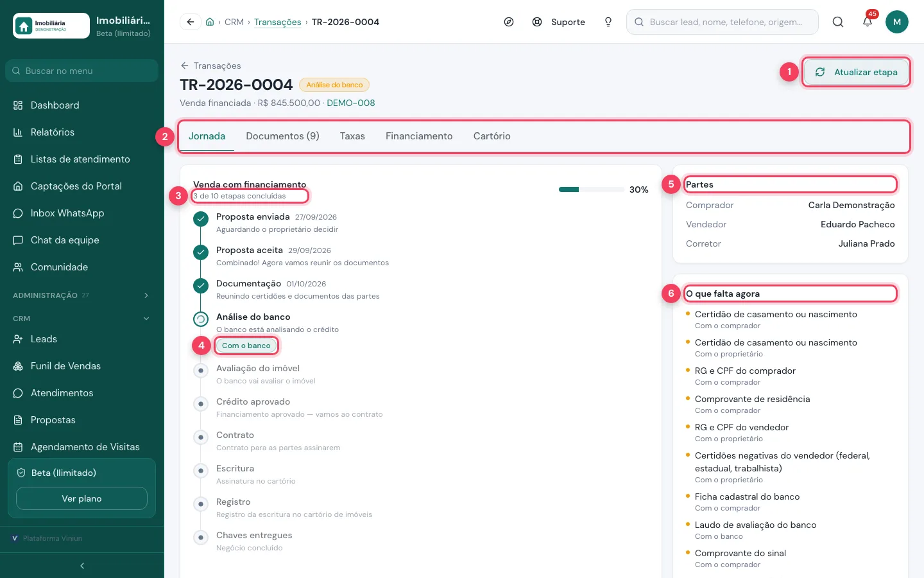Click the Buscar no menu field
Viewport: 924px width, 578px height.
(81, 71)
